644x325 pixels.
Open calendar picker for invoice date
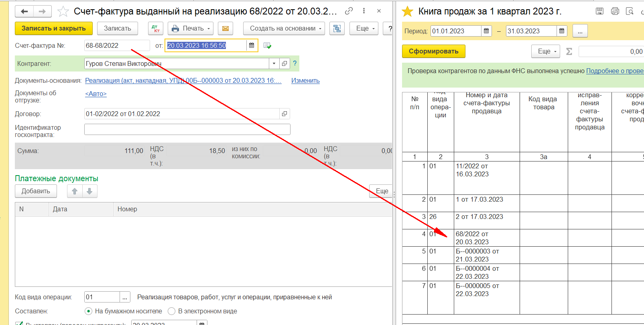tap(252, 45)
